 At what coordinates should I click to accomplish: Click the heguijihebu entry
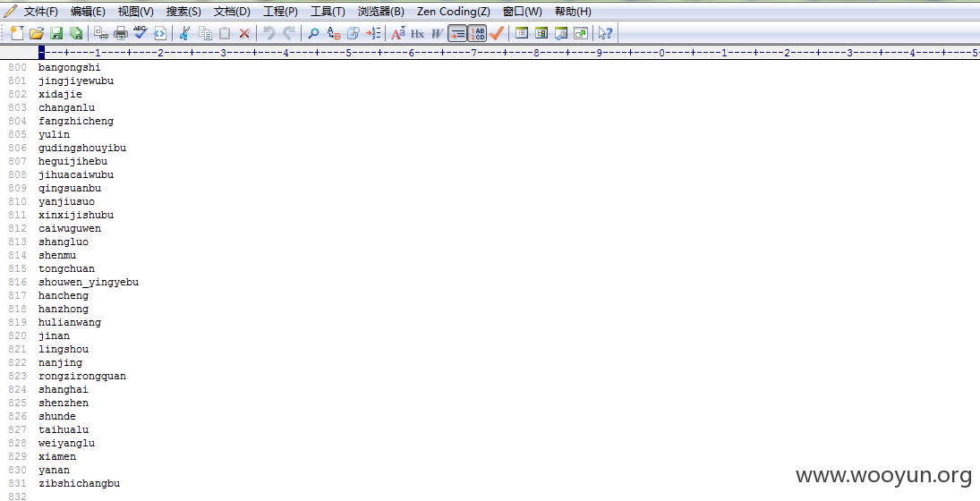(73, 162)
